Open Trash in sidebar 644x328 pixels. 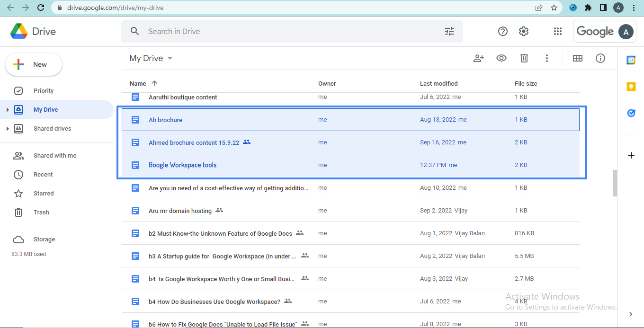point(41,213)
